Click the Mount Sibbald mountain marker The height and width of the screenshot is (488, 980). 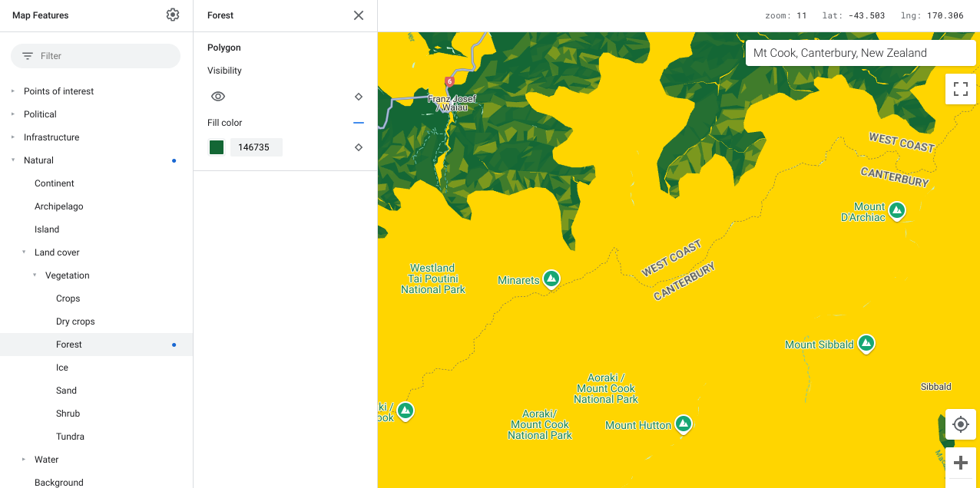click(866, 343)
